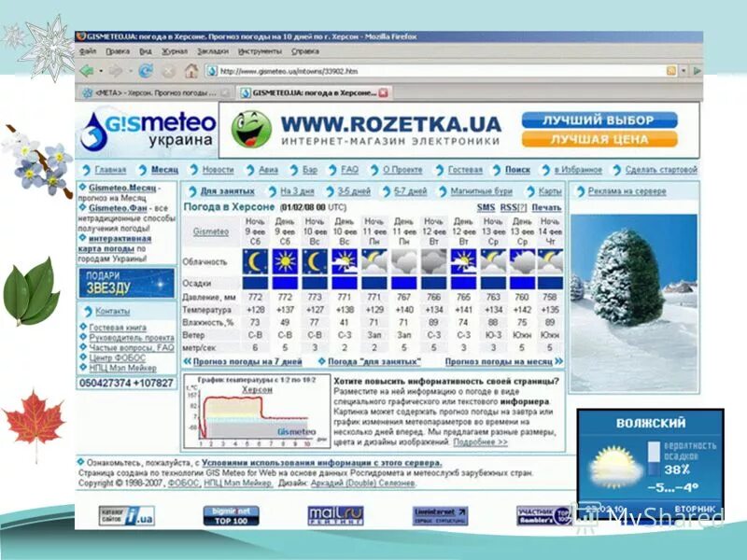Click the green Go arrow button
The width and height of the screenshot is (747, 560).
[697, 71]
